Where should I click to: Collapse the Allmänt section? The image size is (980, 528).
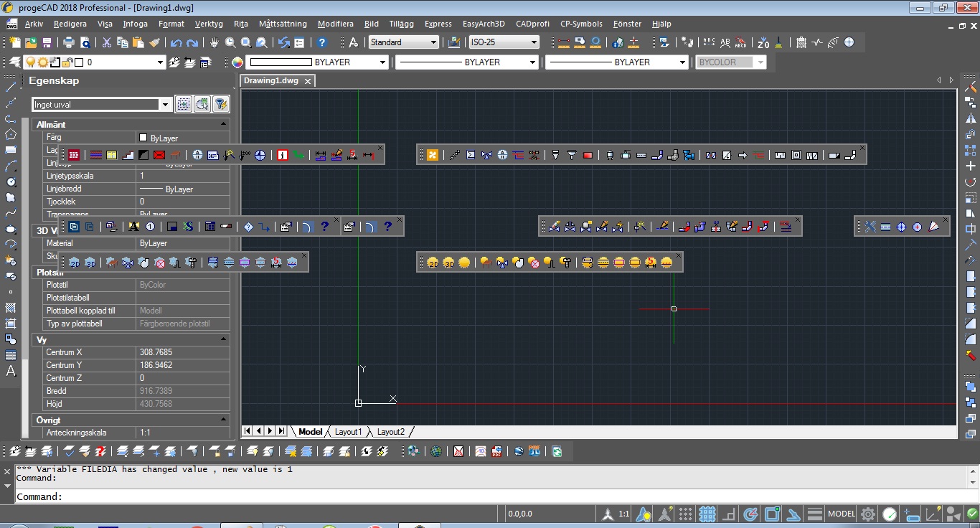[224, 124]
